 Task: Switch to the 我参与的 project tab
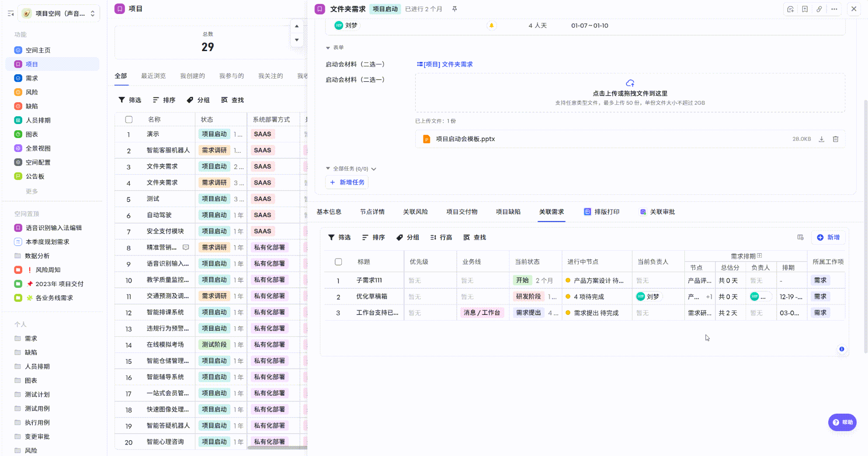pos(232,76)
